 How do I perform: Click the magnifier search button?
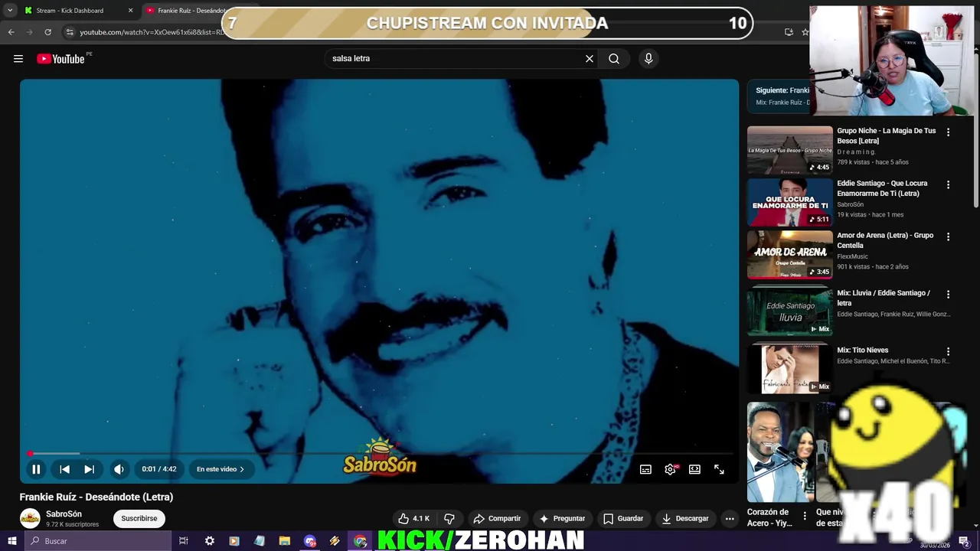tap(614, 58)
